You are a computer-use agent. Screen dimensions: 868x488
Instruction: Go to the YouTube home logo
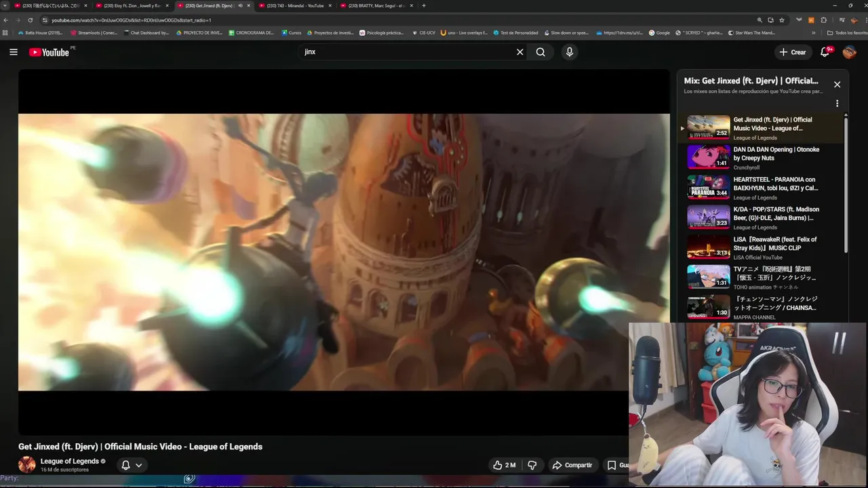coord(49,52)
